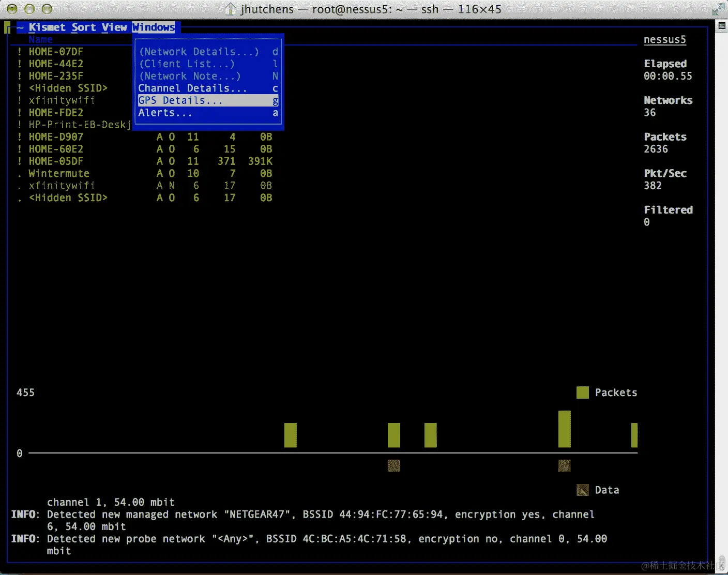Click the fullscreen arrows icon in title bar
This screenshot has width=728, height=575.
point(718,9)
